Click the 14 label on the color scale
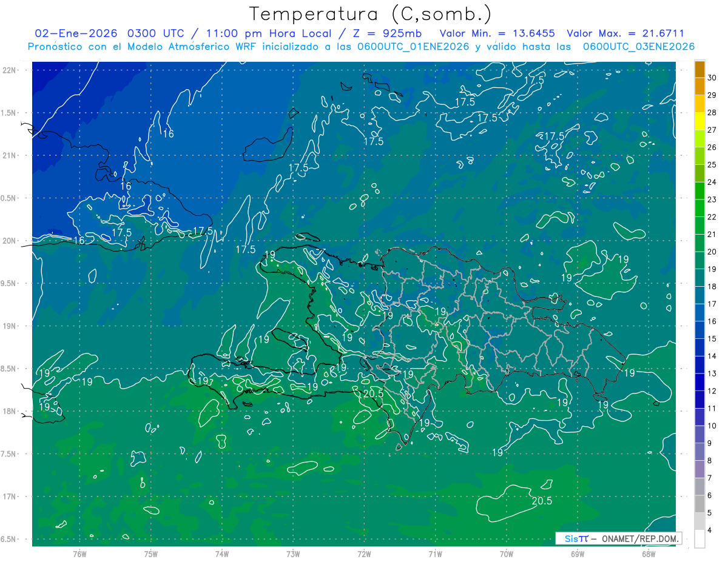This screenshot has width=728, height=562. coord(712,356)
